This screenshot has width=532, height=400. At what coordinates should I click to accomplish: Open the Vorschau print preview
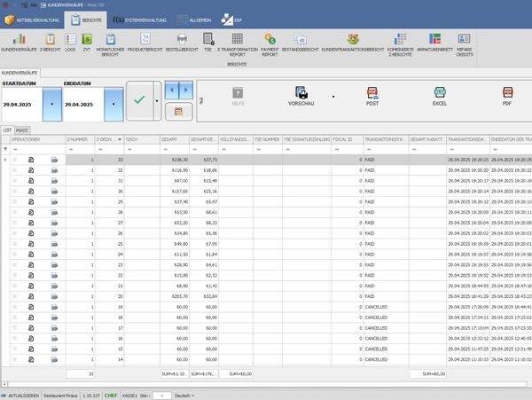pyautogui.click(x=301, y=96)
